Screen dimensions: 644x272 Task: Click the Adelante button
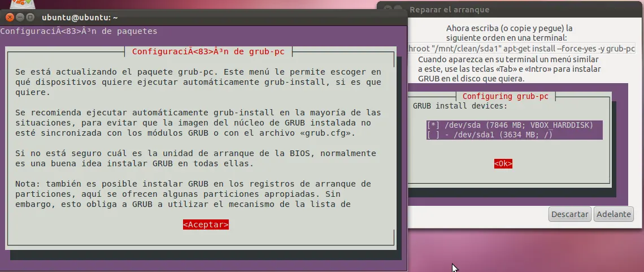point(613,214)
